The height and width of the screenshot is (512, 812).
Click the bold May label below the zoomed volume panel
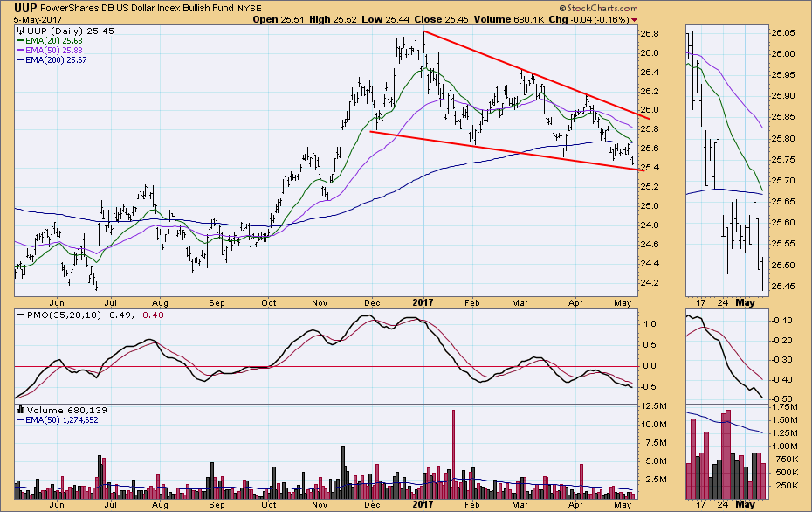click(x=746, y=504)
